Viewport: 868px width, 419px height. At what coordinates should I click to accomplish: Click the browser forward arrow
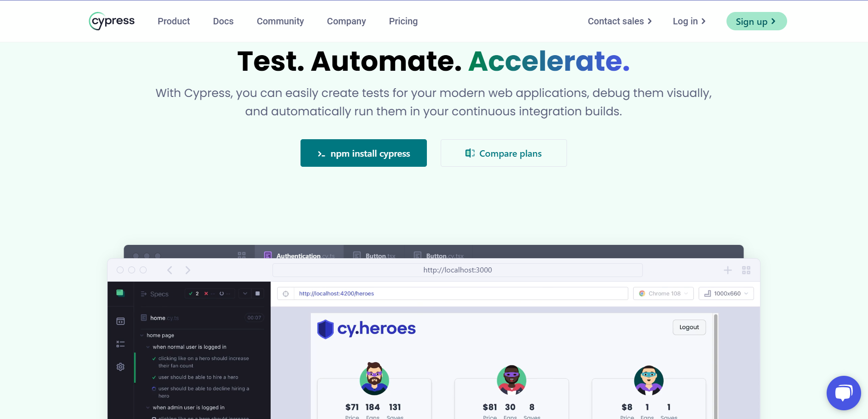187,270
